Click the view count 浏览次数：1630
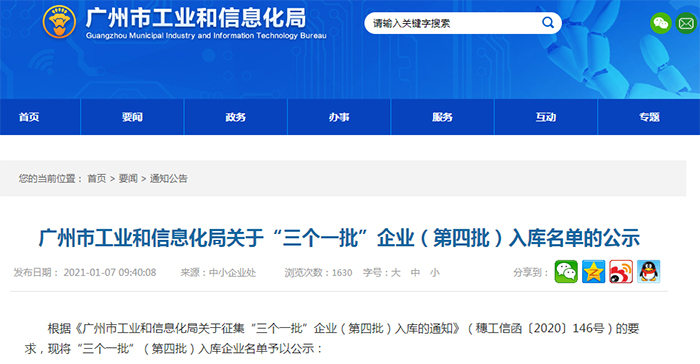 point(318,272)
